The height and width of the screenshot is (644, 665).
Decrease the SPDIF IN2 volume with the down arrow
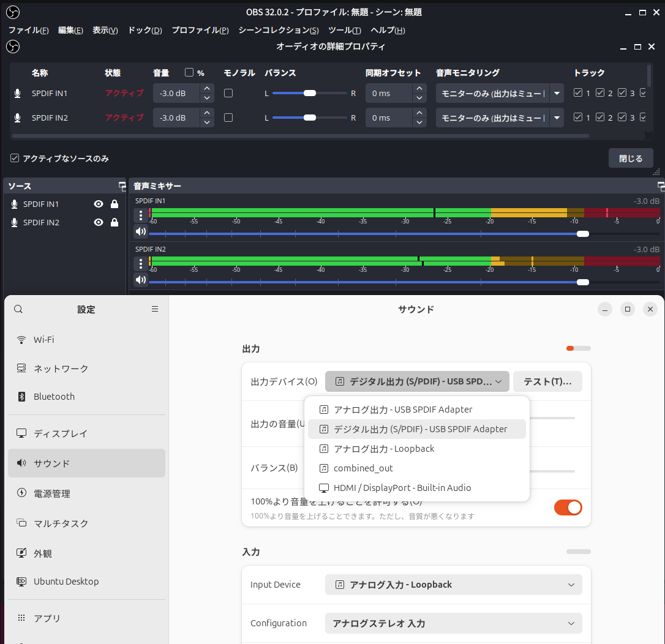coord(207,122)
